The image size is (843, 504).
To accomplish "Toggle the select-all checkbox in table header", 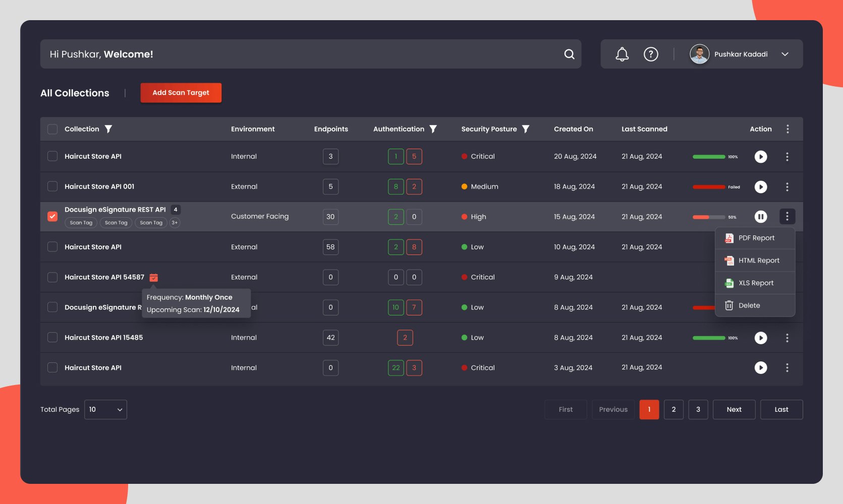I will [x=52, y=129].
